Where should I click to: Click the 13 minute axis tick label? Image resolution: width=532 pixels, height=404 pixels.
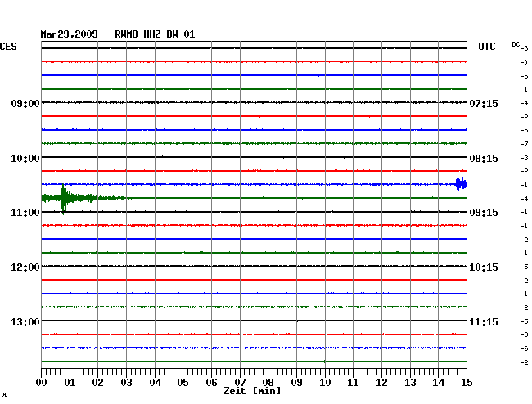tap(410, 382)
